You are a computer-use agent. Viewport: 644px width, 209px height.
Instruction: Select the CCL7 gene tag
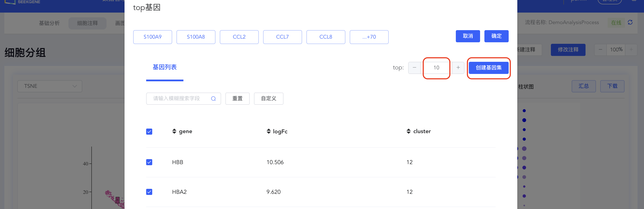283,37
